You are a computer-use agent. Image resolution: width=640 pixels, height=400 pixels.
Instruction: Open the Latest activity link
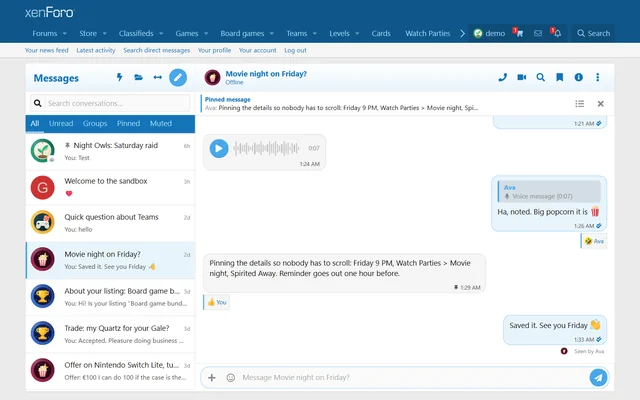[x=96, y=50]
